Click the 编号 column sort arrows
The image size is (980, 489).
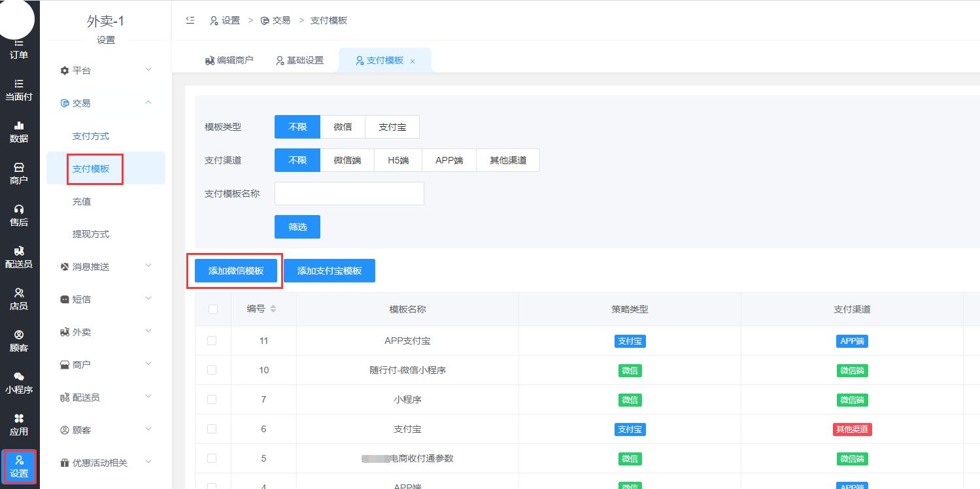click(273, 309)
